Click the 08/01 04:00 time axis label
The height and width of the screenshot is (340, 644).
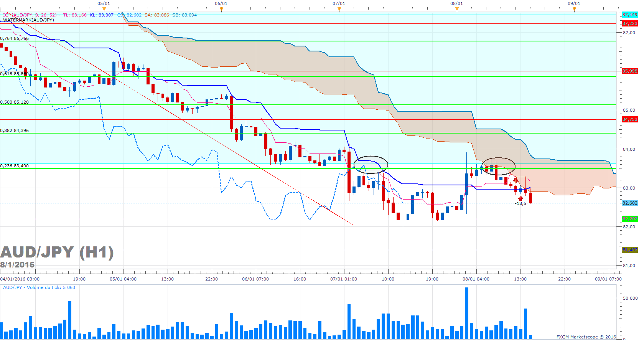pos(476,279)
